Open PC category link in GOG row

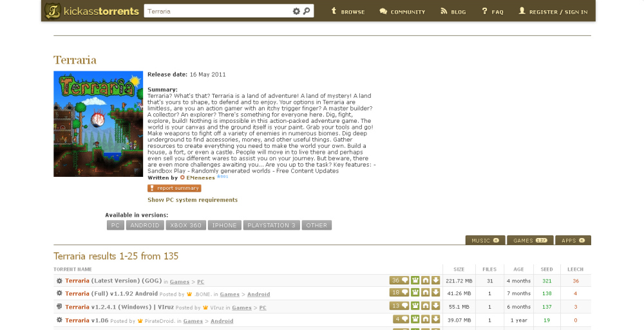(x=200, y=282)
